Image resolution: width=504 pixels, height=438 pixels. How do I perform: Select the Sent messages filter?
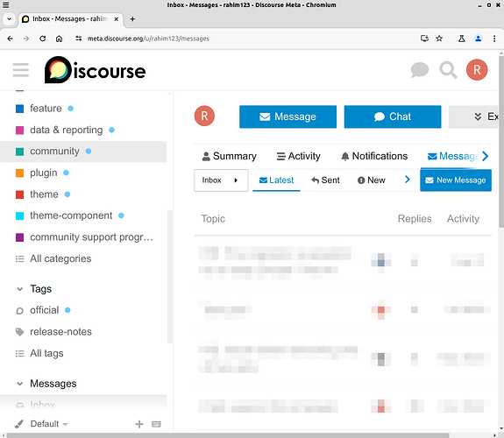(325, 180)
